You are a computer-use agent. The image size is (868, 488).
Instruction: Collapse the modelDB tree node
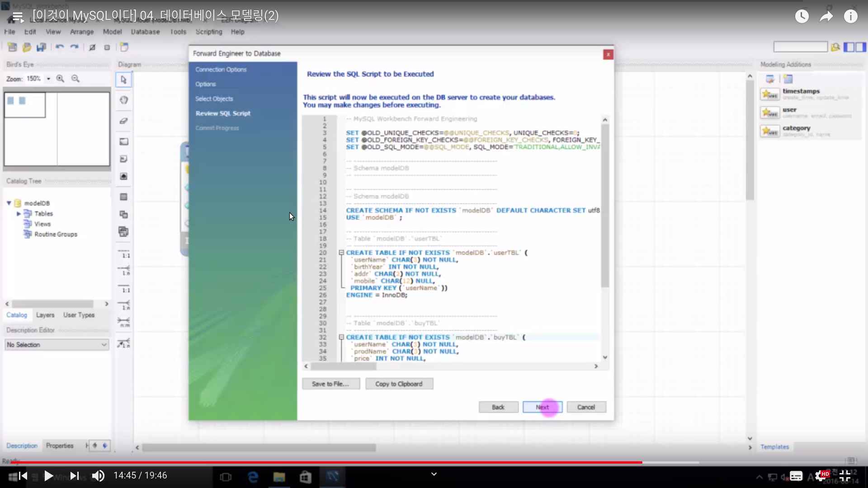click(9, 203)
